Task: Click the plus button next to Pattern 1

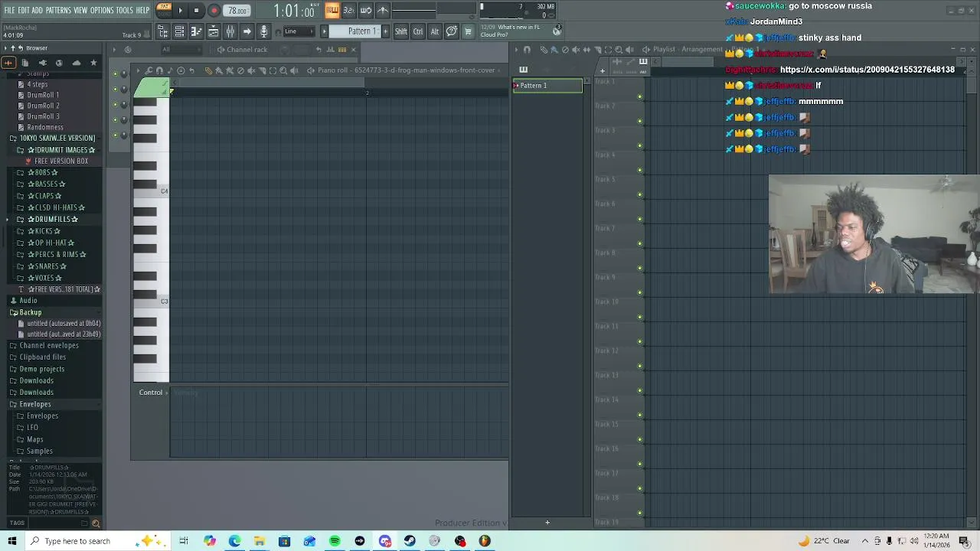Action: coord(385,31)
